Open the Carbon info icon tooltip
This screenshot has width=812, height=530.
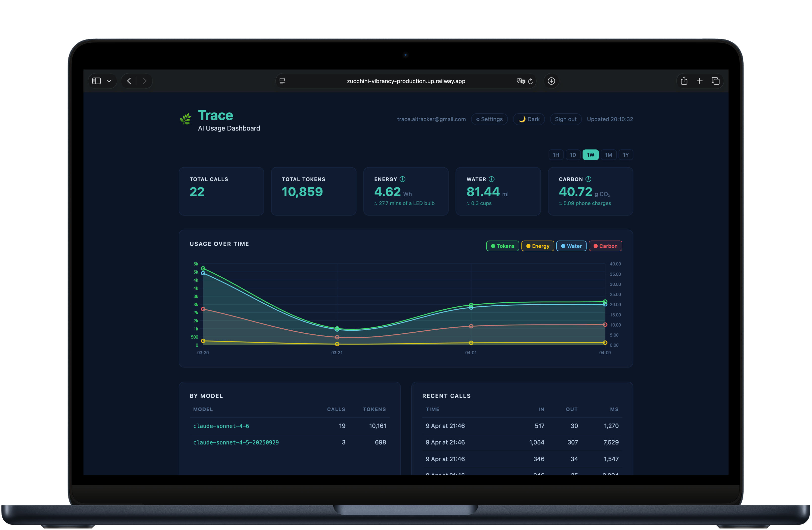pos(588,179)
